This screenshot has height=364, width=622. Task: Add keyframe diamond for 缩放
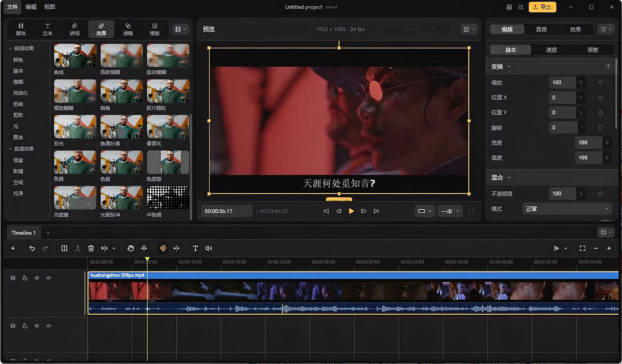600,82
